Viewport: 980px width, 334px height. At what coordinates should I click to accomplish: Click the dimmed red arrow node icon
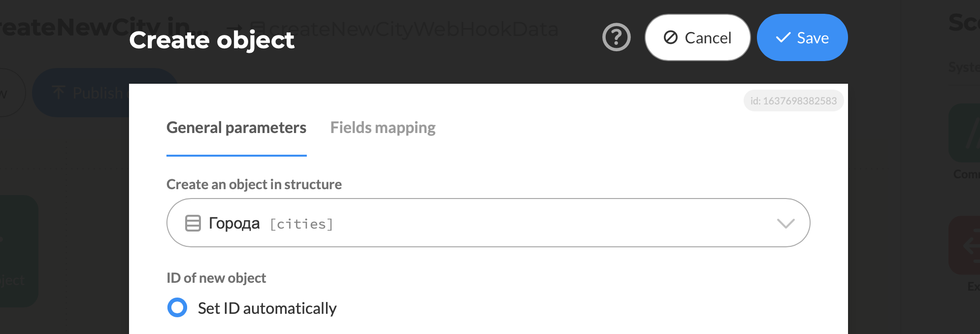[x=965, y=245]
